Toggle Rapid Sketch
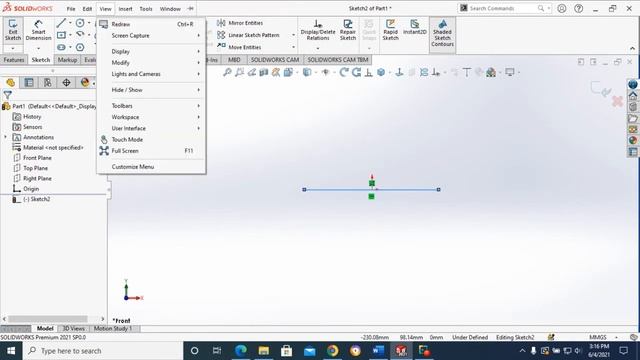 pos(390,30)
